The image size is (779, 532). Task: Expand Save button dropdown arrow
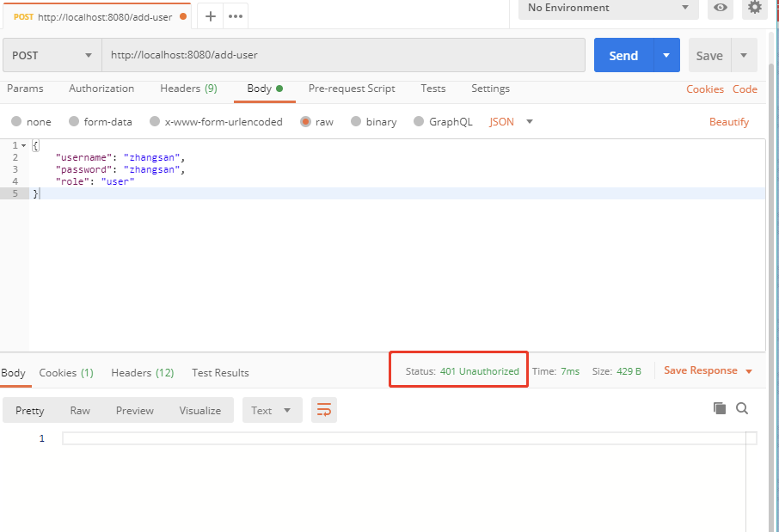point(744,55)
